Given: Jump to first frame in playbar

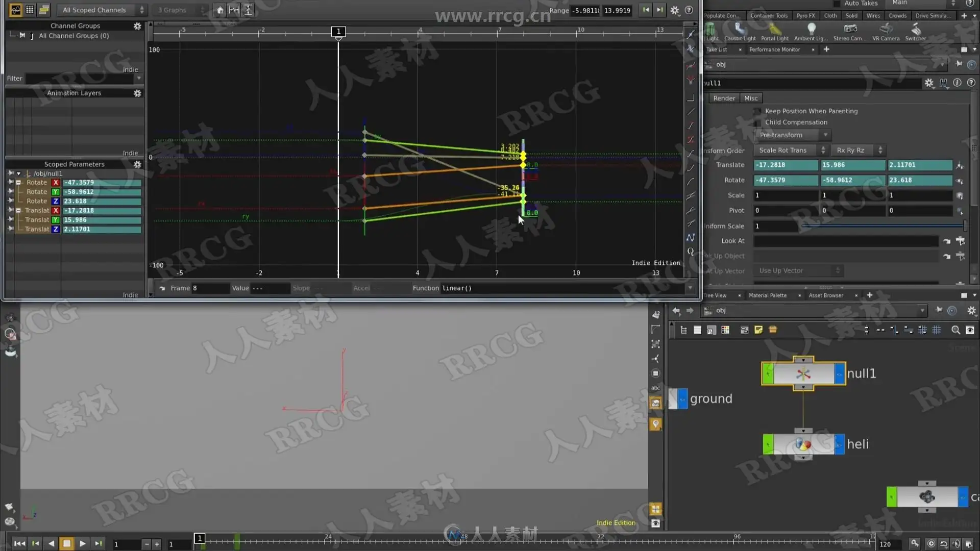Looking at the screenshot, I should coord(19,544).
